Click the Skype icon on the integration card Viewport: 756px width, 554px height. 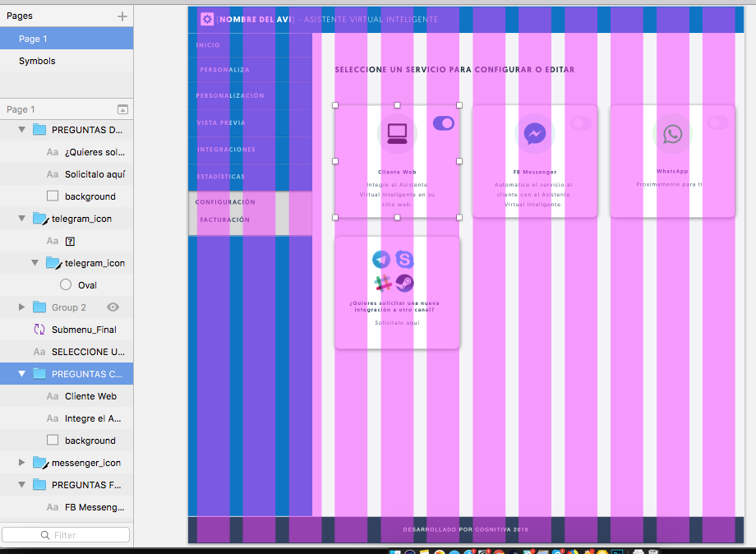pyautogui.click(x=404, y=260)
